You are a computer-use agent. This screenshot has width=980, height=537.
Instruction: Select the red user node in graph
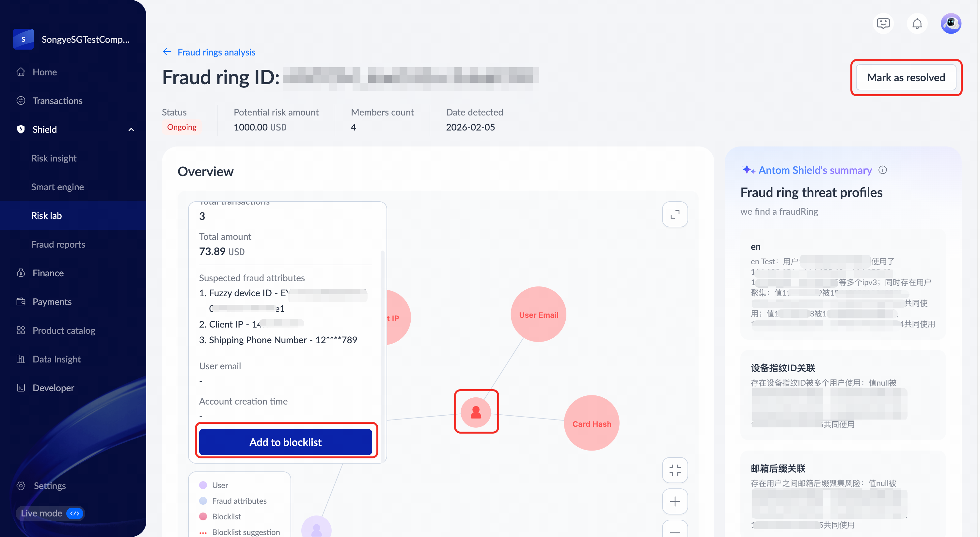click(476, 412)
